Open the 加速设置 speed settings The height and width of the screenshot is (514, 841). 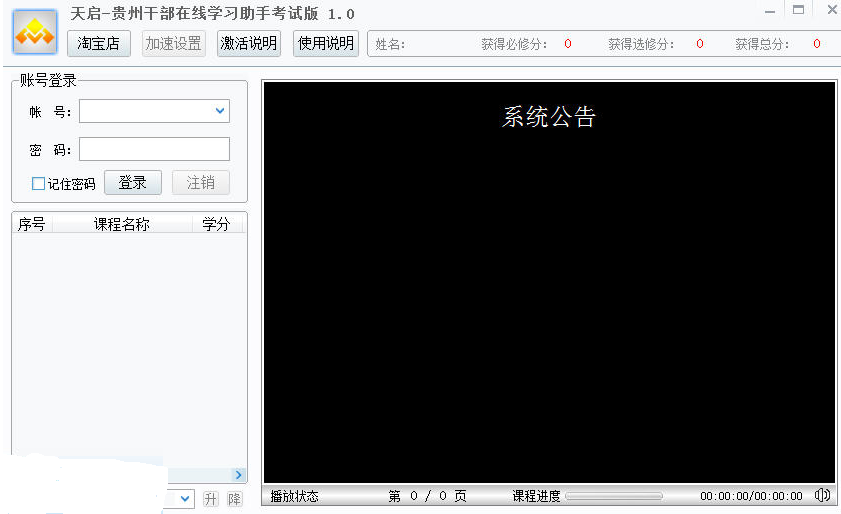tap(173, 43)
